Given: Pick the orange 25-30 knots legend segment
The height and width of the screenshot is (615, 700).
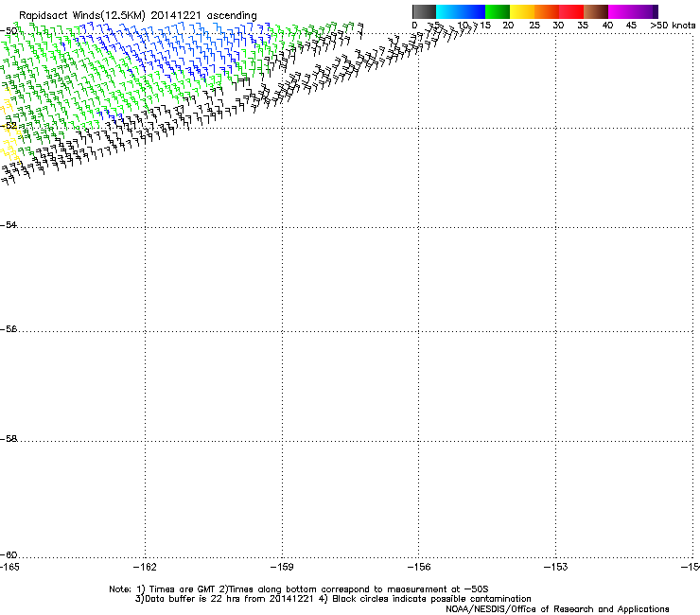Looking at the screenshot, I should (547, 11).
